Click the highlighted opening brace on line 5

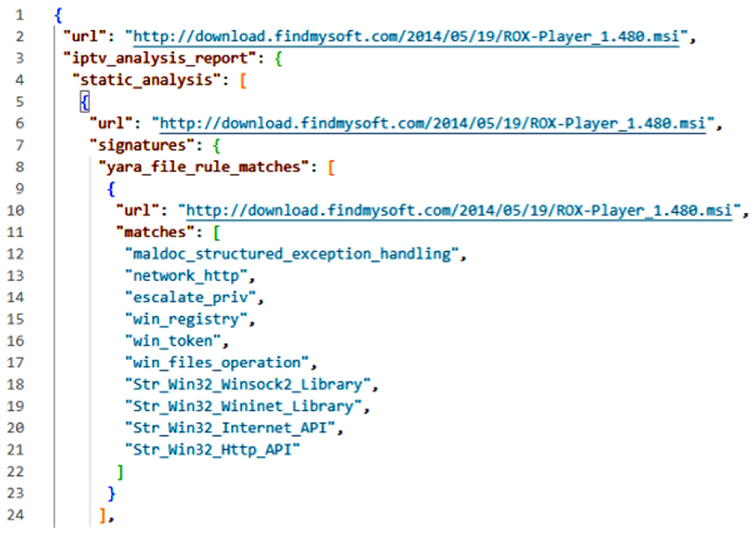(x=85, y=102)
